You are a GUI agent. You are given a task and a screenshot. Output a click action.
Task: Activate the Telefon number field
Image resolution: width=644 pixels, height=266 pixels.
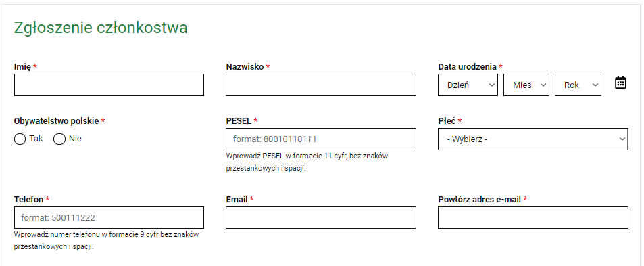[109, 217]
